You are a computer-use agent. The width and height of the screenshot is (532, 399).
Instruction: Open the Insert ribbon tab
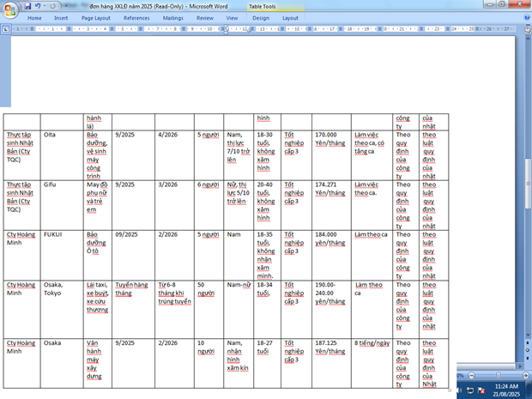click(61, 18)
